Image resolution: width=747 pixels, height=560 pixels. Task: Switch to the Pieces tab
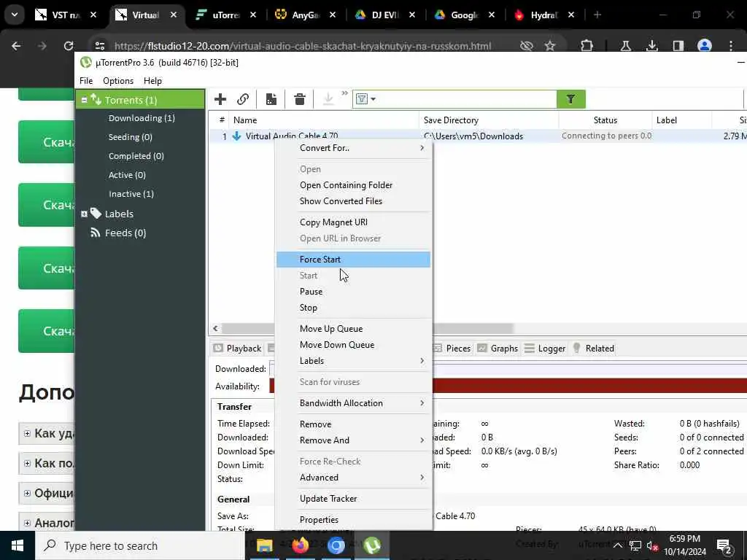pos(452,349)
